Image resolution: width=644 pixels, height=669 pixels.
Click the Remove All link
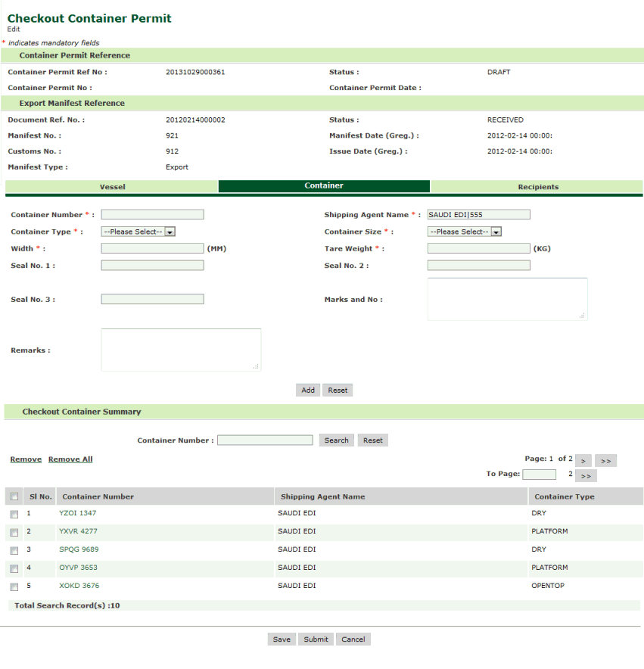[70, 459]
